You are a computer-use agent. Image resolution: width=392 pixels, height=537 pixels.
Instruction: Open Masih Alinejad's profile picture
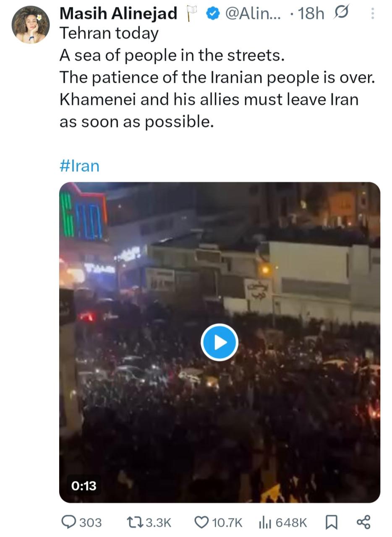coord(31,25)
